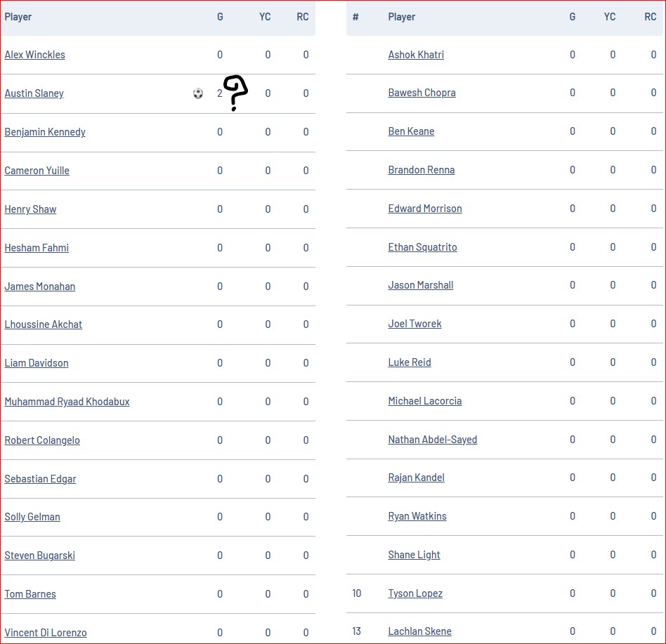Select Bawesh Chopra player link
Image resolution: width=666 pixels, height=644 pixels.
422,93
